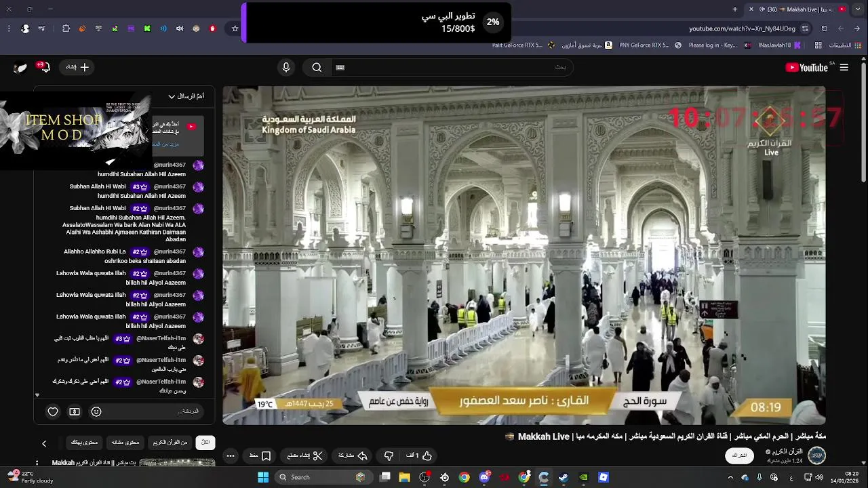Share the video
The width and height of the screenshot is (868, 488).
point(353,455)
